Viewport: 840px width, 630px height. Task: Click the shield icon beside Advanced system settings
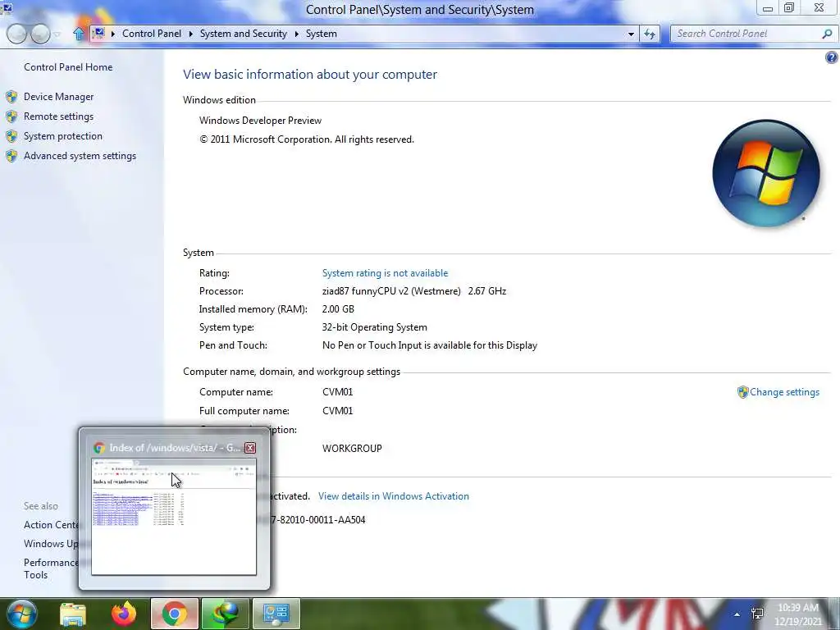pyautogui.click(x=11, y=157)
